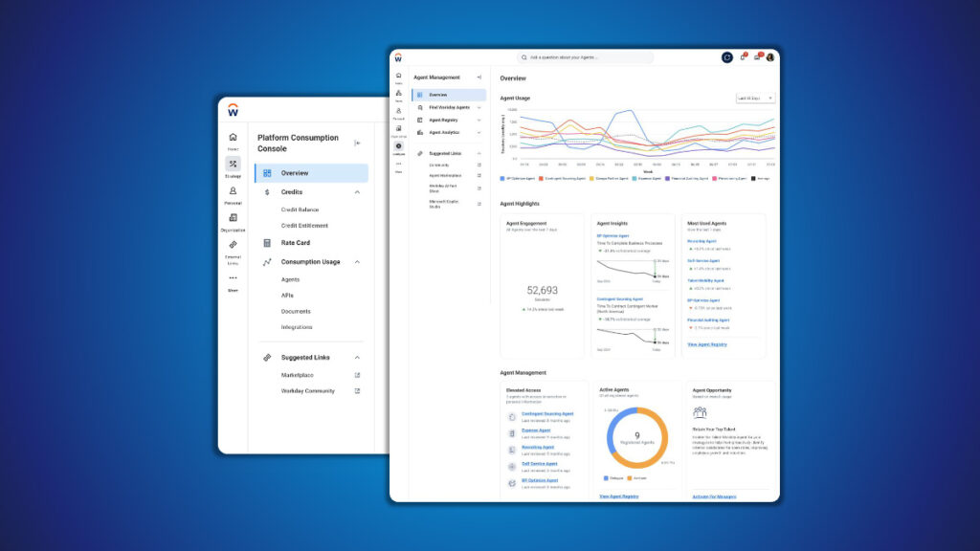The width and height of the screenshot is (980, 551).
Task: Open Financial Auditing Agent in Most Used Agents
Action: coord(708,320)
